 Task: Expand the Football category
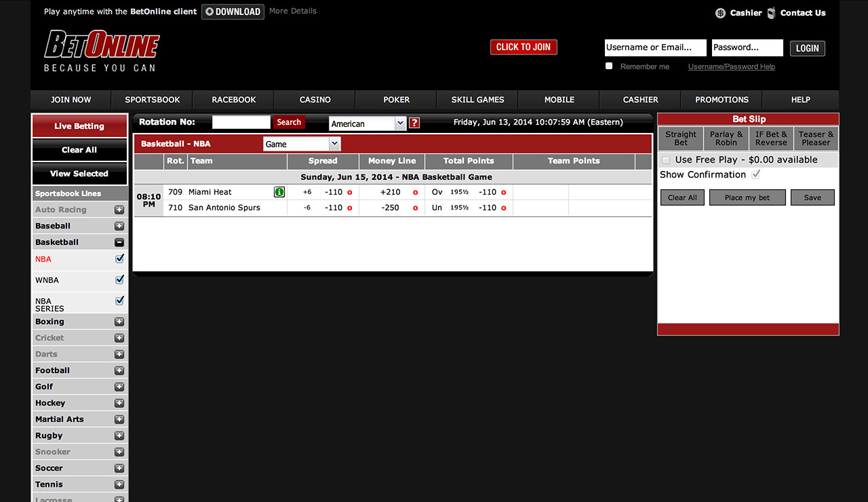[119, 370]
